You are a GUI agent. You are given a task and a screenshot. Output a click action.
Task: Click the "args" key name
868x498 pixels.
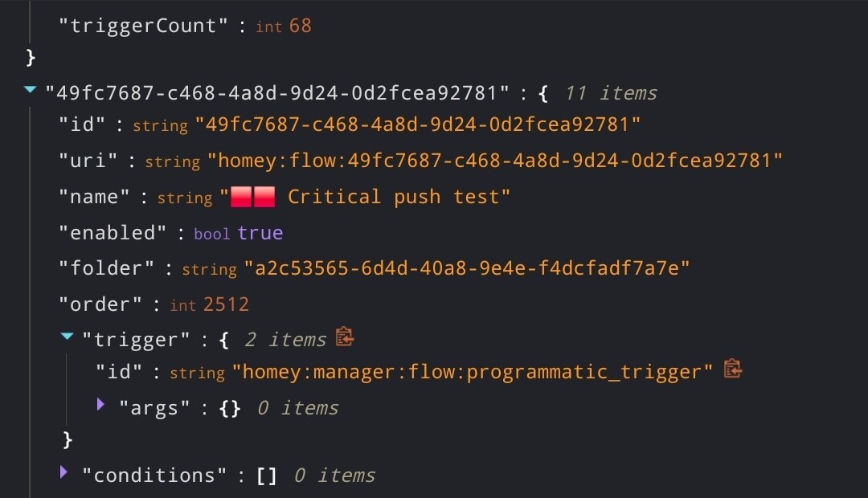point(154,408)
